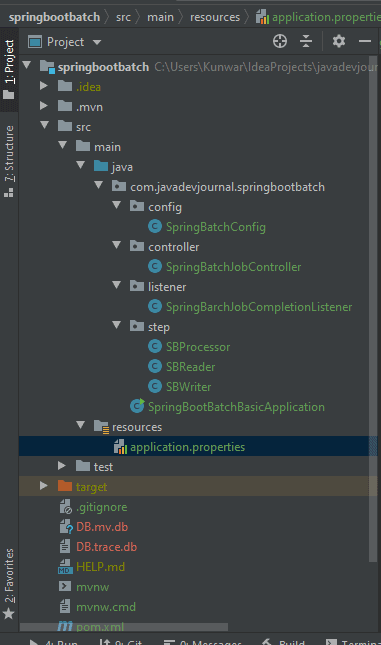Image resolution: width=381 pixels, height=645 pixels.
Task: Click the resources folder icon
Action: coord(101,427)
